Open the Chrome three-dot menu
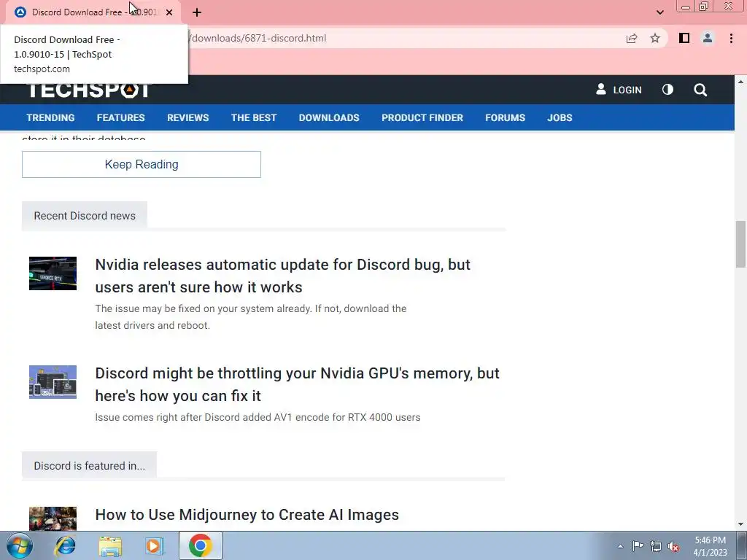Screen dimensions: 747x560 click(x=731, y=38)
